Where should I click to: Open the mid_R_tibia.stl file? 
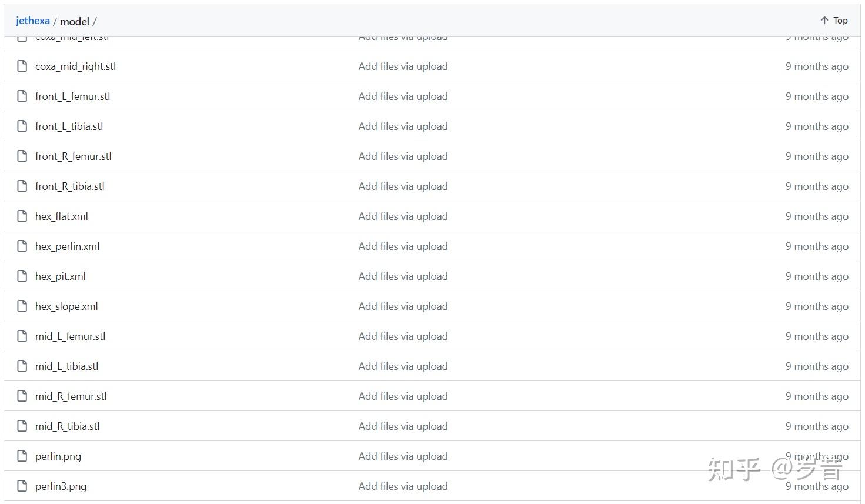(67, 426)
